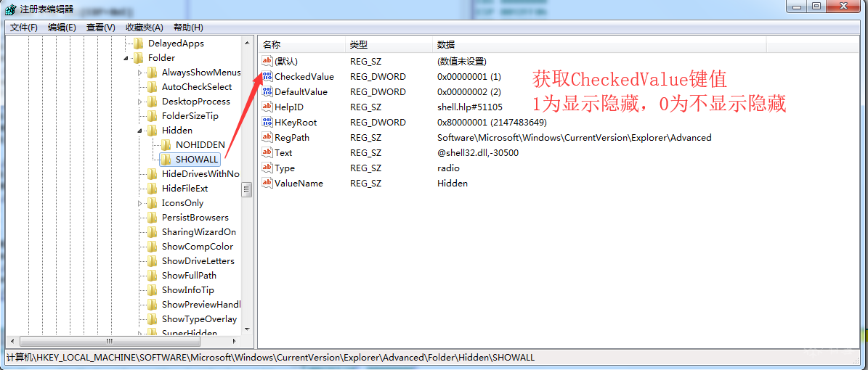Screen dimensions: 868x370
Task: Click the RegPath data Software\Microsoft\Windows path
Action: click(574, 137)
